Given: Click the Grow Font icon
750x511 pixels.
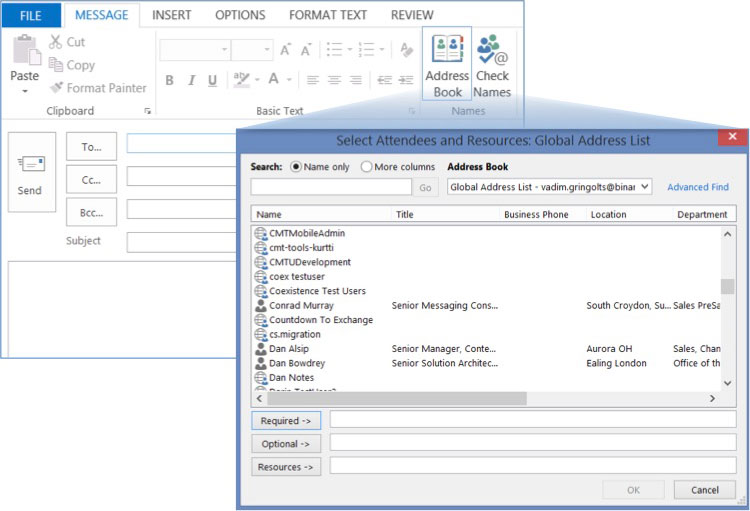Looking at the screenshot, I should 285,50.
